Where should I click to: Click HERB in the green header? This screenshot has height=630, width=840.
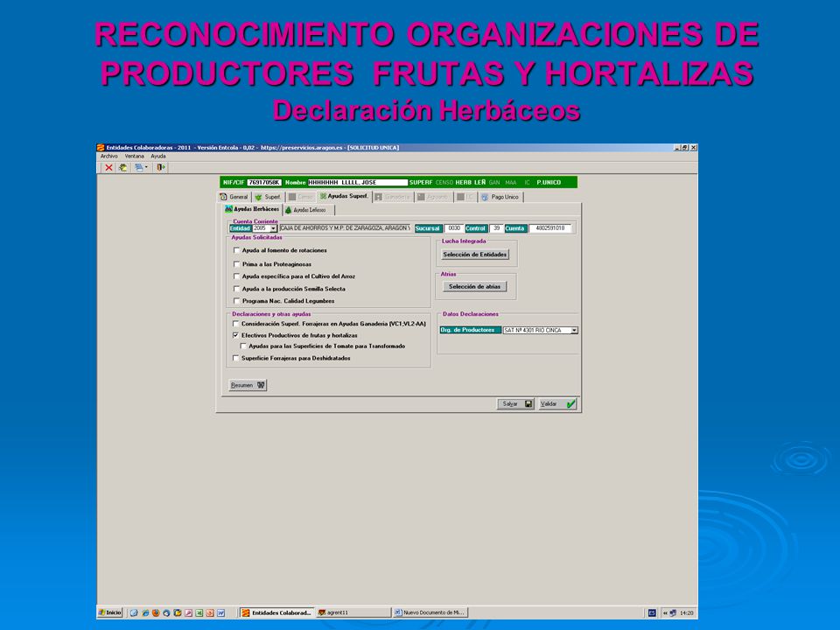[x=464, y=183]
